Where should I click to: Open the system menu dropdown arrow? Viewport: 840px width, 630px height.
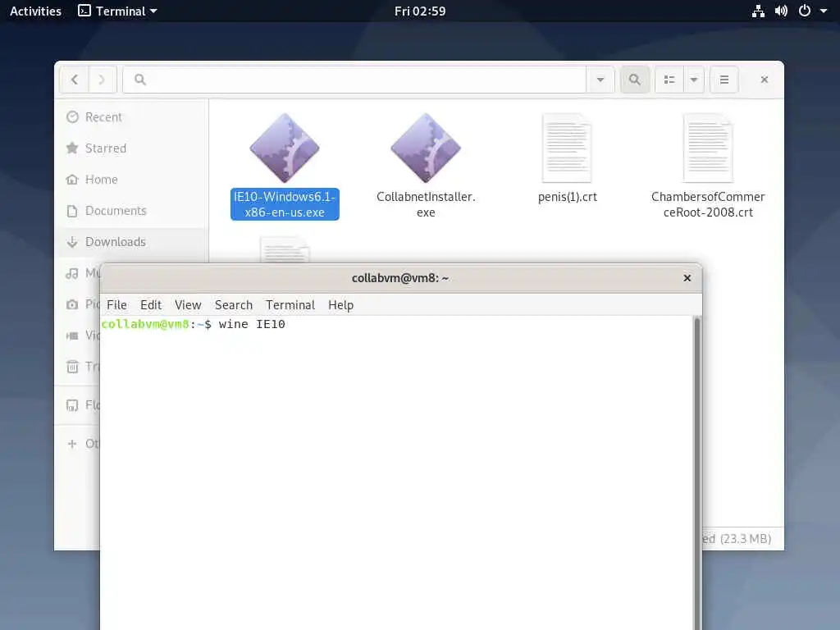click(824, 11)
